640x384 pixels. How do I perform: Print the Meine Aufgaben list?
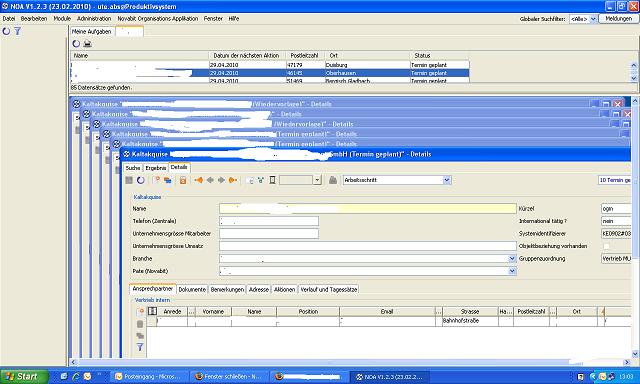tap(87, 44)
